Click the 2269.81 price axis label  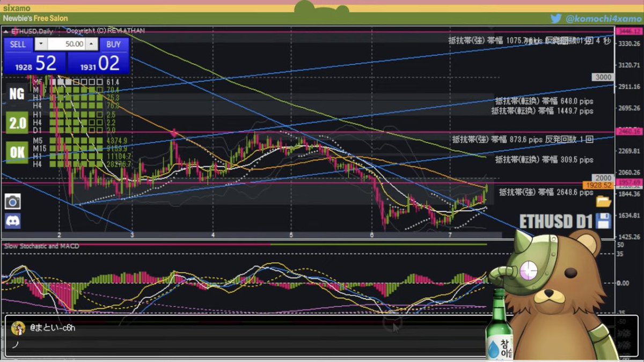[630, 151]
